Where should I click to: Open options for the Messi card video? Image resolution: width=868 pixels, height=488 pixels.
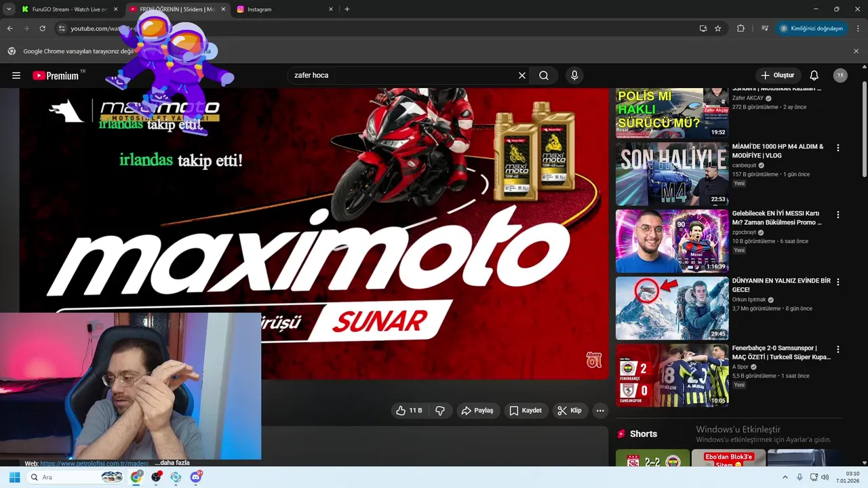[838, 215]
